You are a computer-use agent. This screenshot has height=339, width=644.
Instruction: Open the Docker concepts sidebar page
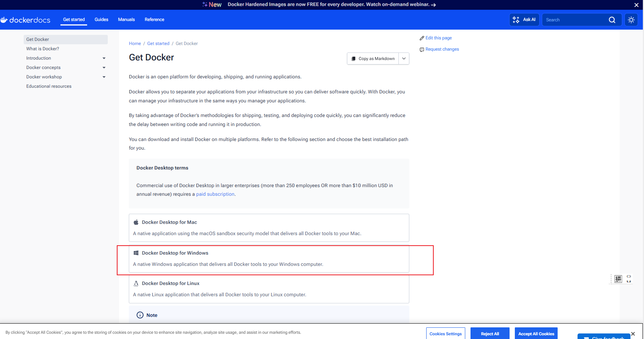point(44,67)
